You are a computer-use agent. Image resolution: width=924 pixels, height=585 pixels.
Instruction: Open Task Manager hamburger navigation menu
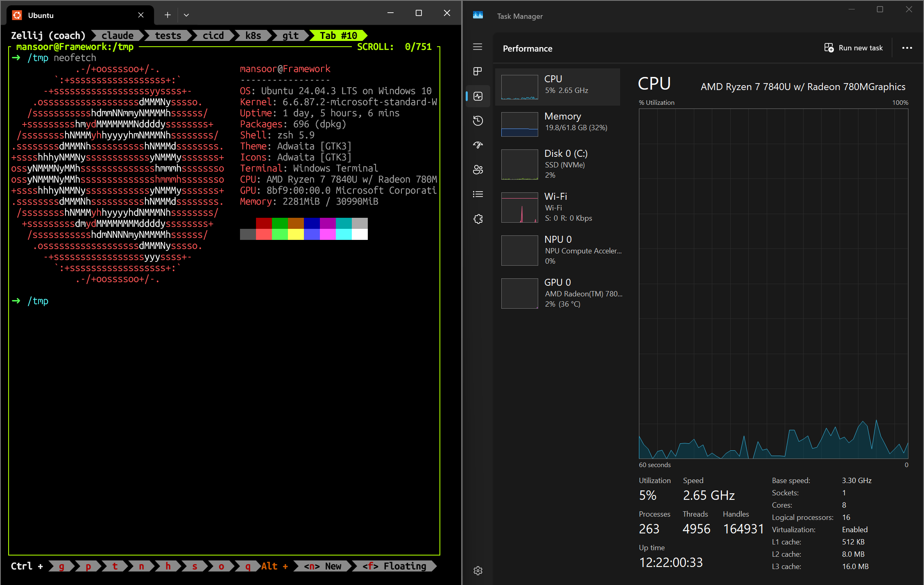[478, 47]
